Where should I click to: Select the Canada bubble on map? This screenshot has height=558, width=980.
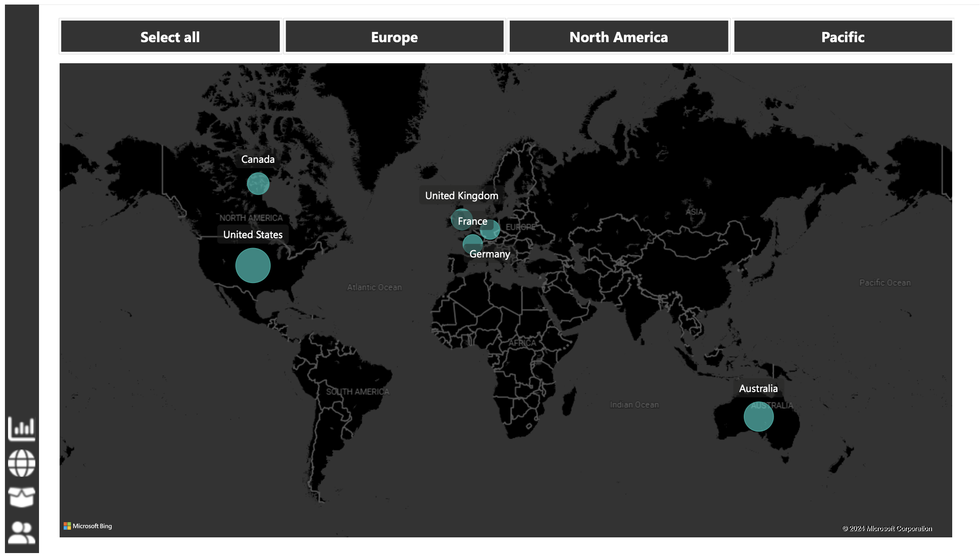pos(258,183)
